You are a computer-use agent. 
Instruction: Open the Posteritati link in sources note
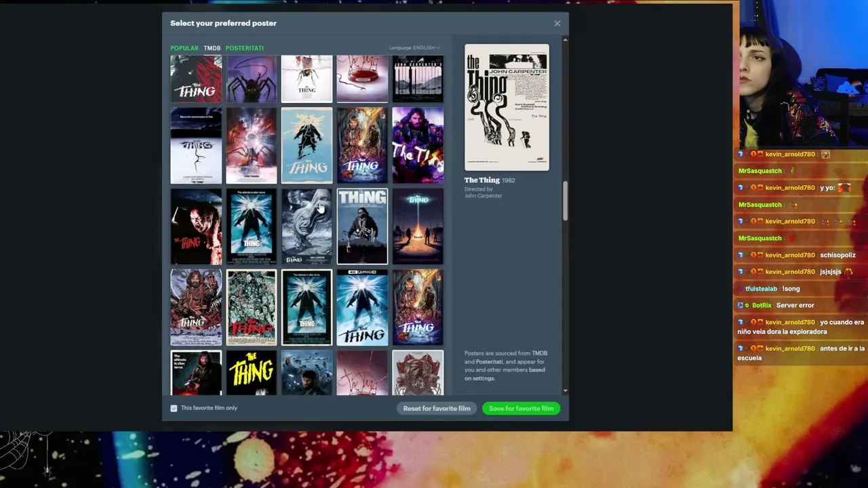489,361
